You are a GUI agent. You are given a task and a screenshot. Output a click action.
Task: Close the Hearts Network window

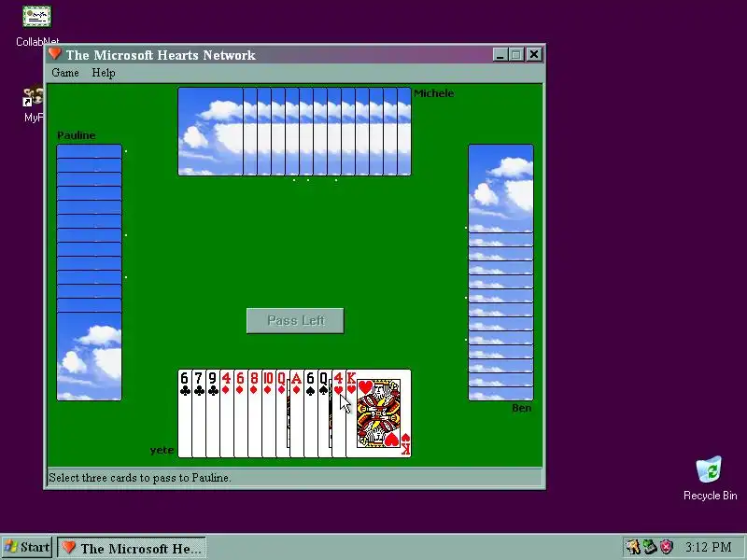(534, 55)
